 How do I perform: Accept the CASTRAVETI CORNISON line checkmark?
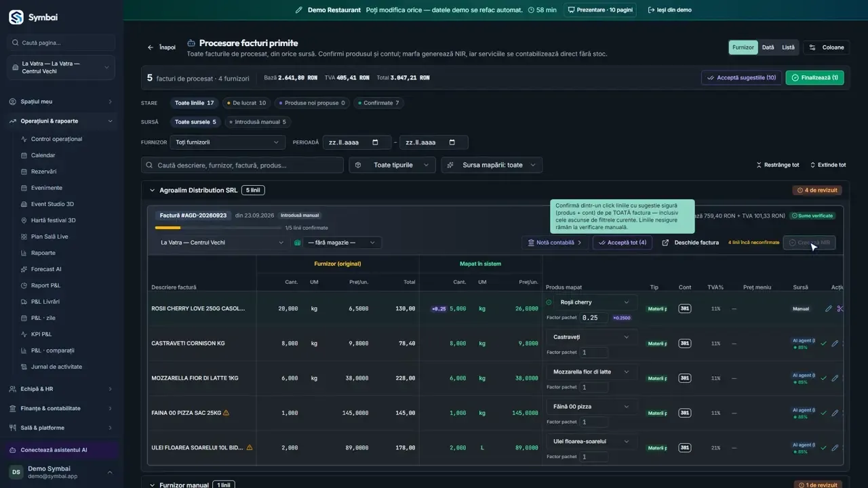(x=823, y=344)
